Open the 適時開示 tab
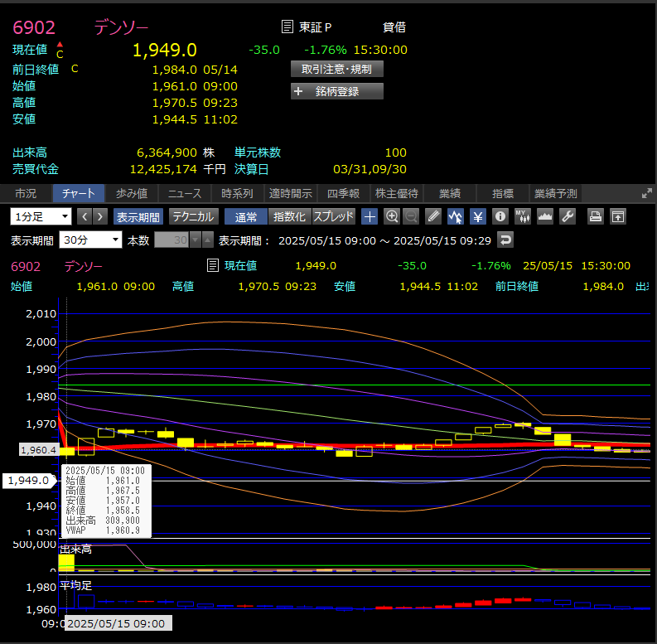The height and width of the screenshot is (644, 657). click(x=290, y=193)
